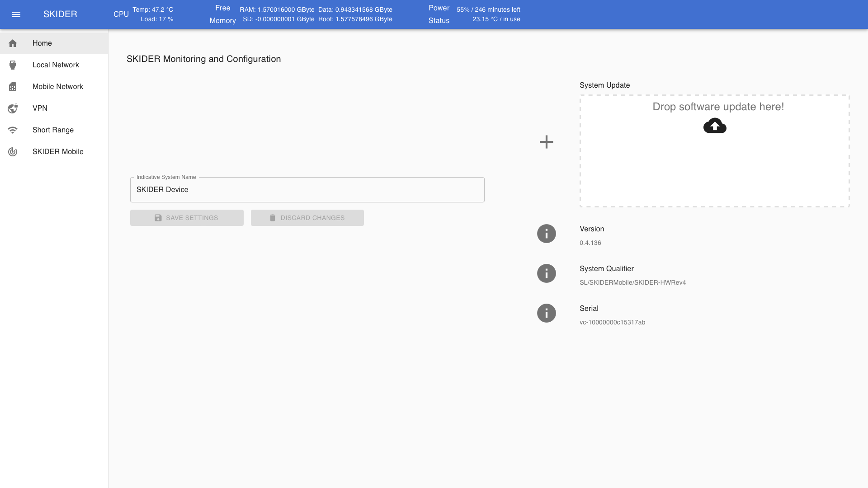This screenshot has height=488, width=868.
Task: Click the Root 1.577578496 GByte value
Action: coord(355,19)
